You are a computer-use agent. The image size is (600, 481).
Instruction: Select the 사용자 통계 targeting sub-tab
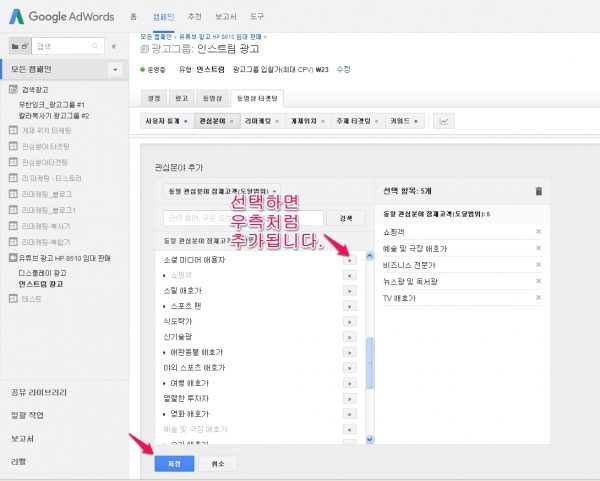(x=167, y=121)
